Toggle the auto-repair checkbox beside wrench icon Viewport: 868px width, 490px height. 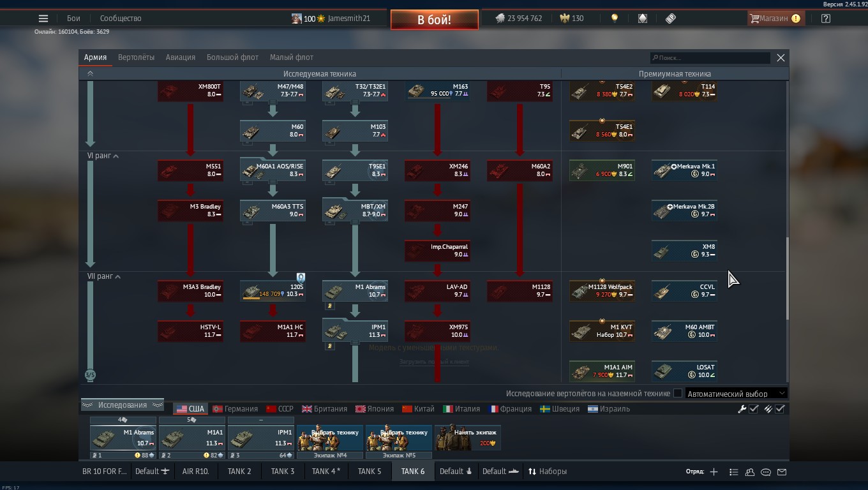point(754,409)
